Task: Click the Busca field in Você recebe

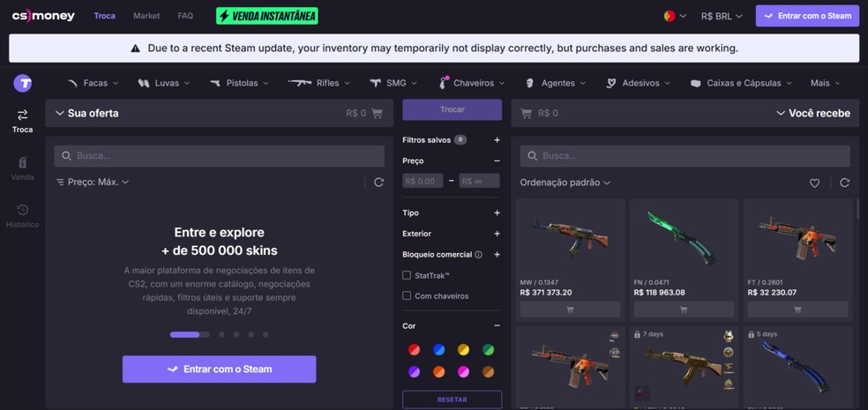Action: [685, 156]
